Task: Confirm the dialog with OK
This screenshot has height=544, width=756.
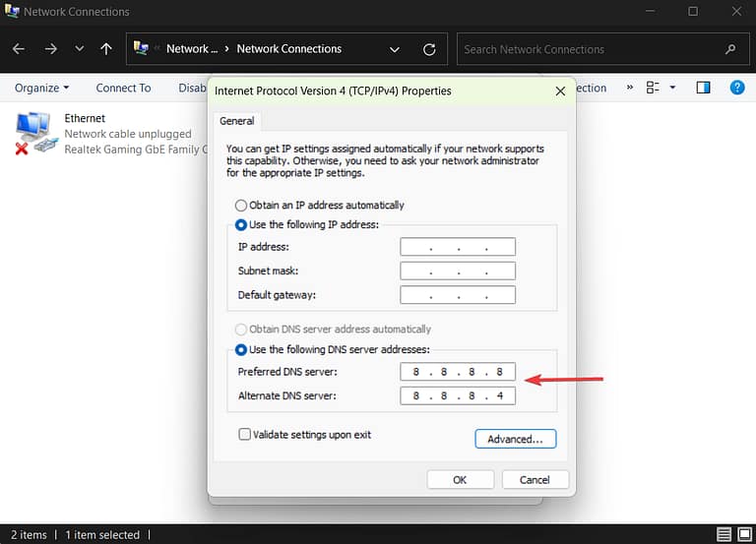Action: point(460,480)
